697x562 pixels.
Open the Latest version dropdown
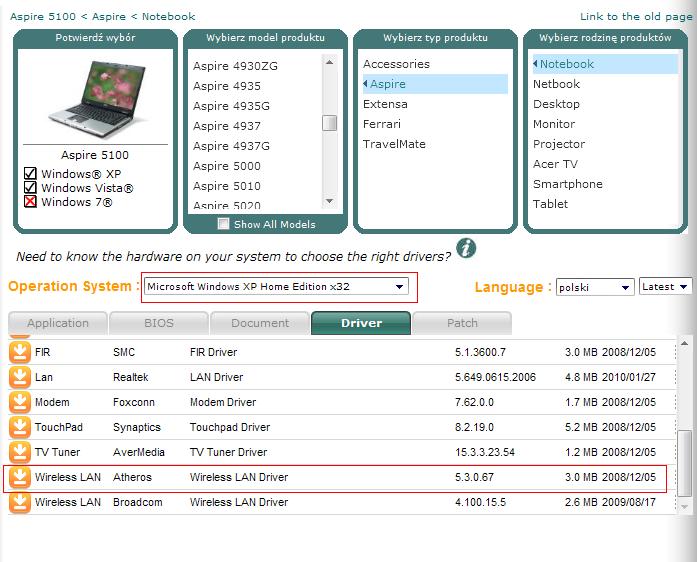click(665, 286)
